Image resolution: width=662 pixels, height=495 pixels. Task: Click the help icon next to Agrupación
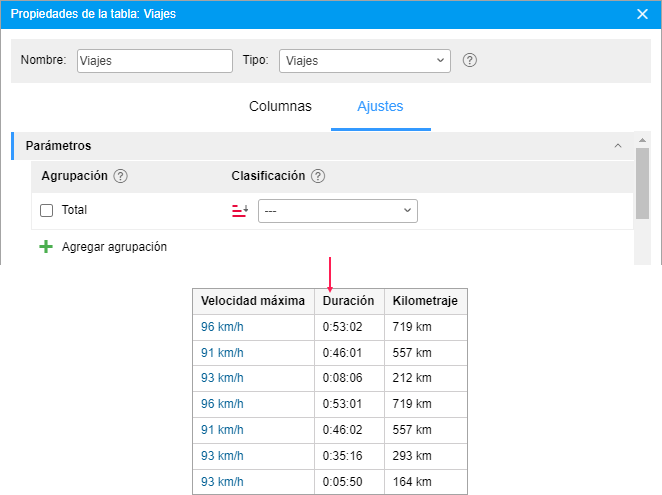(121, 176)
